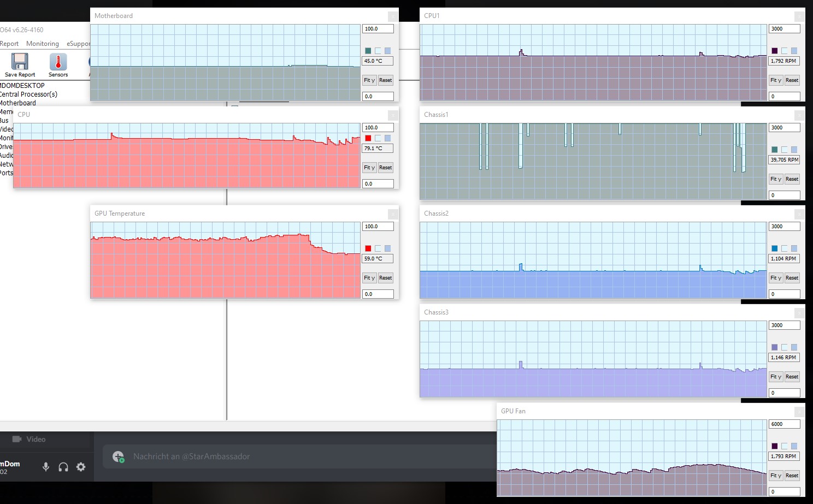The width and height of the screenshot is (813, 504).
Task: Edit the 3000 max value in Chassis3 graph
Action: click(x=785, y=325)
